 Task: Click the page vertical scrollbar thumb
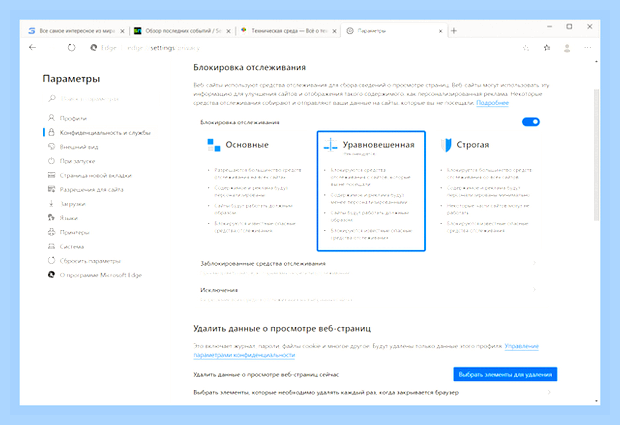tap(596, 154)
